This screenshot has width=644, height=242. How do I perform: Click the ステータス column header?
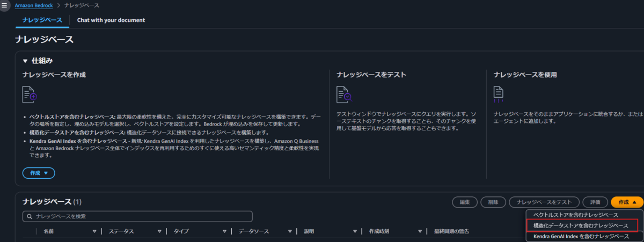coord(121,231)
